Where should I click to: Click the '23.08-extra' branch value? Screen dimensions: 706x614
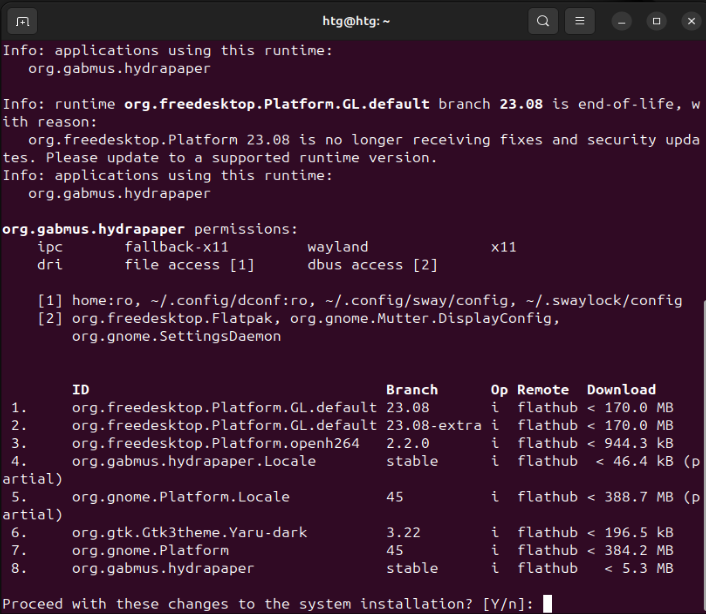pyautogui.click(x=434, y=425)
